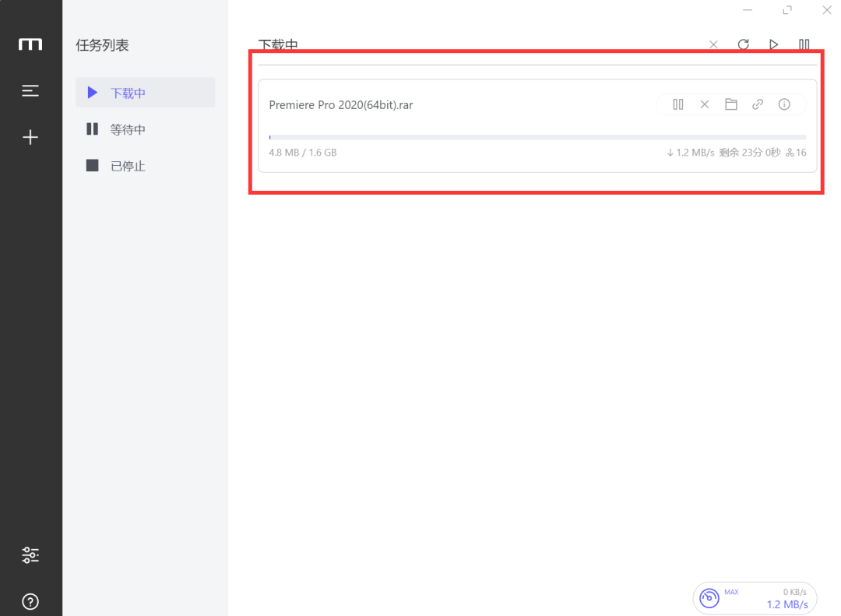This screenshot has height=616, width=841.
Task: Resume all tasks with the top play icon
Action: tap(774, 44)
